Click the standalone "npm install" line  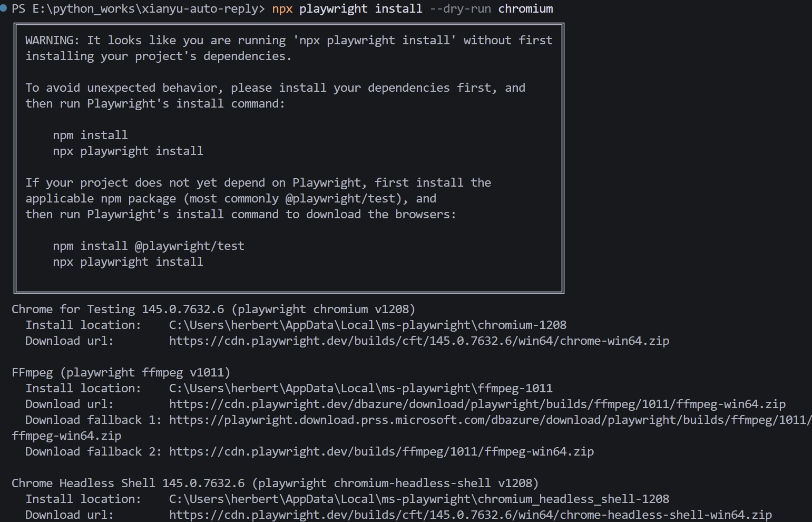pyautogui.click(x=90, y=136)
